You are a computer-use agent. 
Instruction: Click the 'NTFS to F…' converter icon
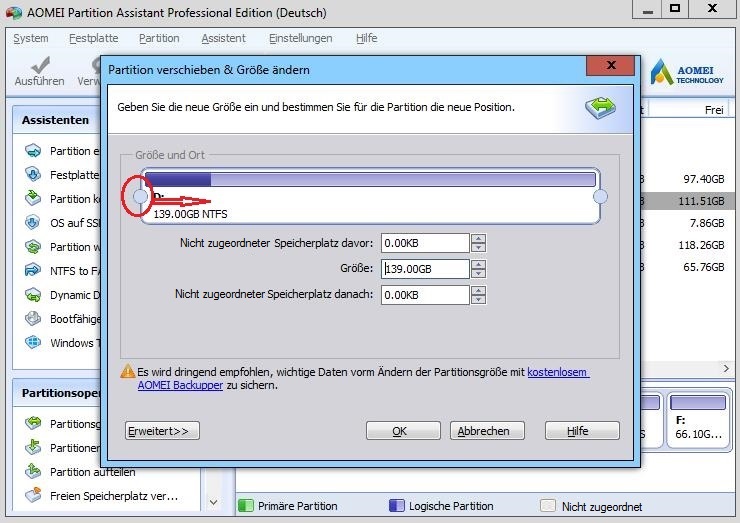[x=33, y=270]
